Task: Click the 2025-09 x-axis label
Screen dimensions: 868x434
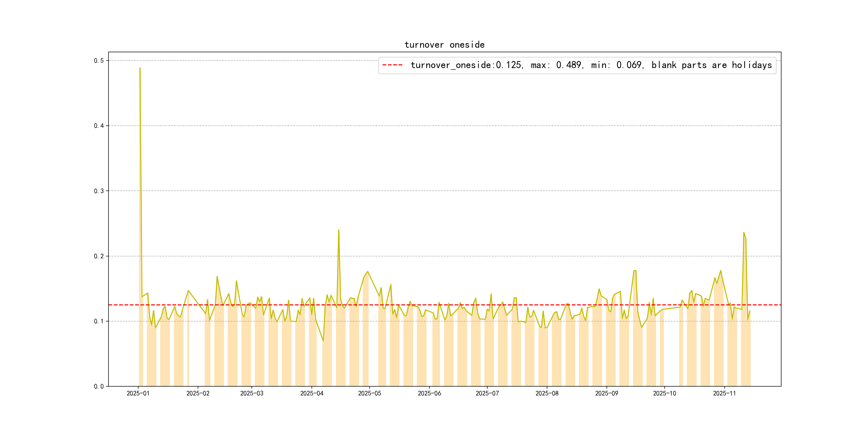Action: [x=607, y=393]
